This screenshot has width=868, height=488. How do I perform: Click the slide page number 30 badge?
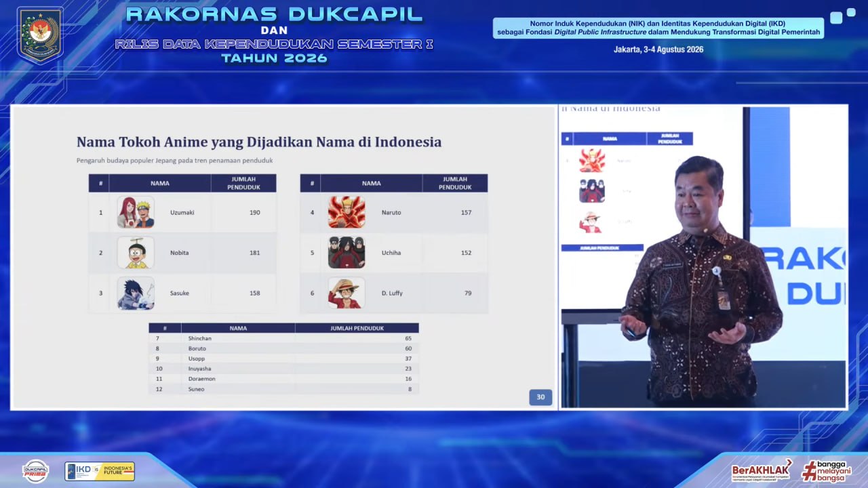coord(540,397)
